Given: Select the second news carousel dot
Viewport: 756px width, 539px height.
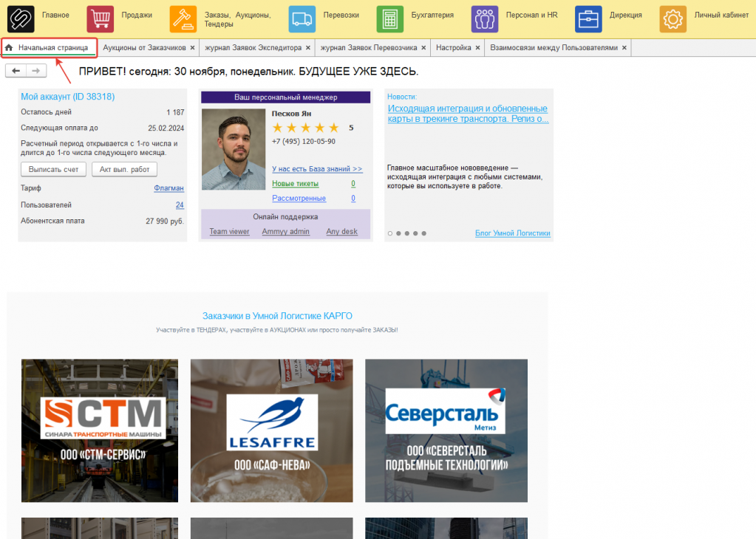Looking at the screenshot, I should click(x=399, y=233).
